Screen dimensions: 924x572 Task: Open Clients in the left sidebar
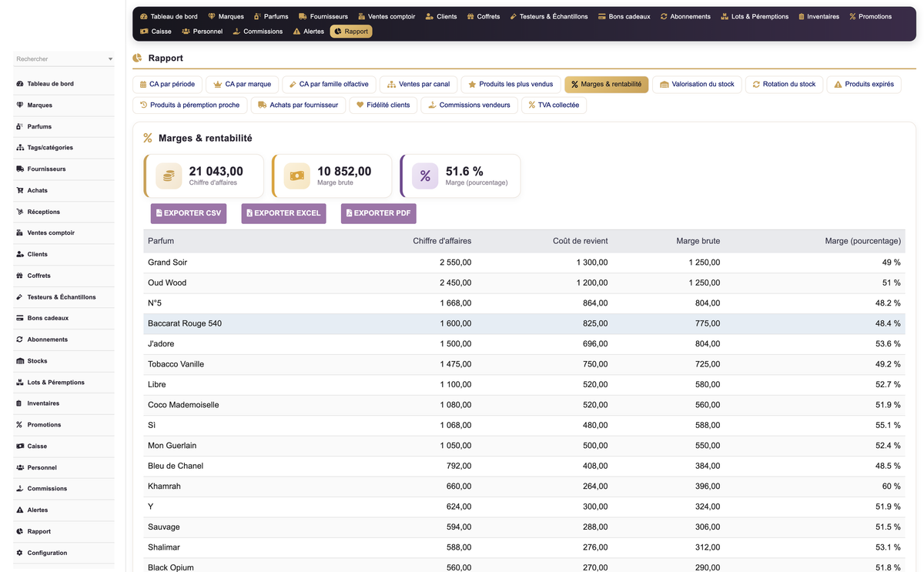click(63, 254)
